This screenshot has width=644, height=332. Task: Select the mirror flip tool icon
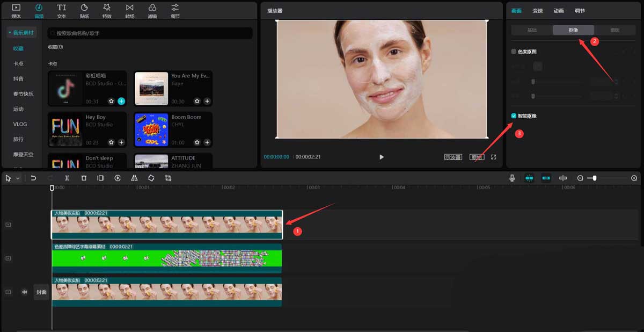pos(134,178)
